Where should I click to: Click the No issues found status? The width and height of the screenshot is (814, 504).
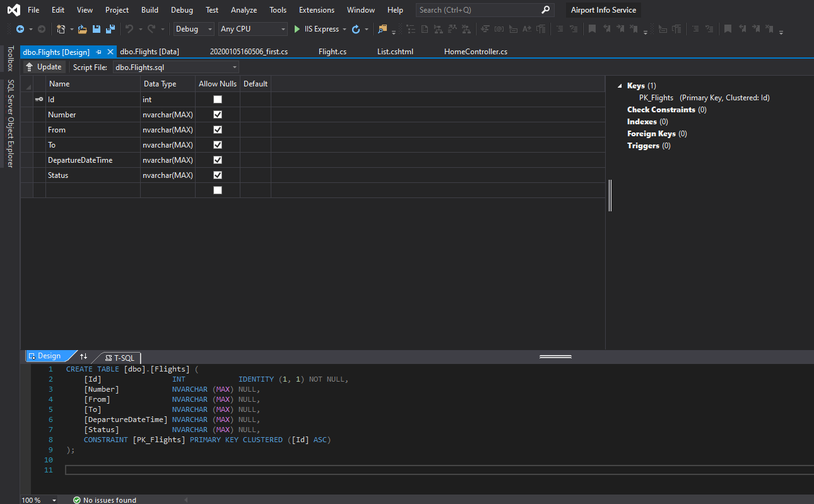pyautogui.click(x=104, y=500)
